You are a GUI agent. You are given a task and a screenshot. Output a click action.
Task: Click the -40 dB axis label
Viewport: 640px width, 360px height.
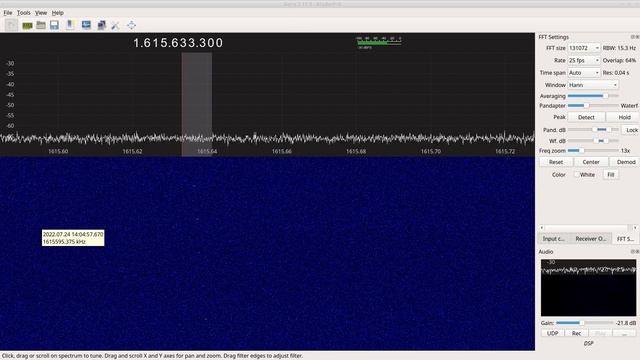click(10, 84)
